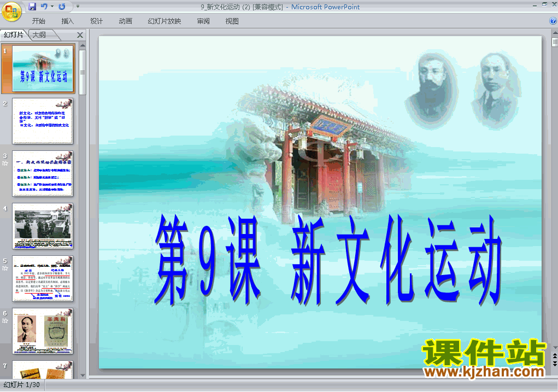The width and height of the screenshot is (558, 392).
Task: Click the main editor vertical scrollbar thumb
Action: [555, 42]
